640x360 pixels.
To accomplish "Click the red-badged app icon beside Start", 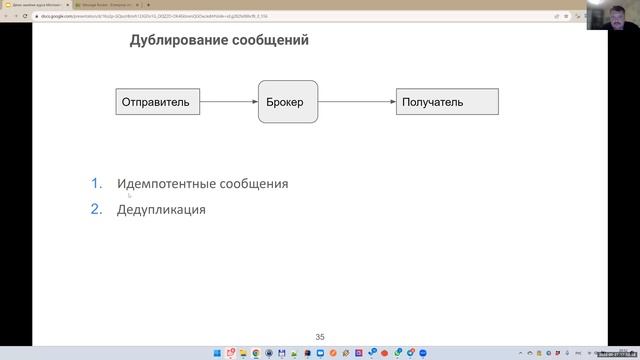I will pos(231,353).
